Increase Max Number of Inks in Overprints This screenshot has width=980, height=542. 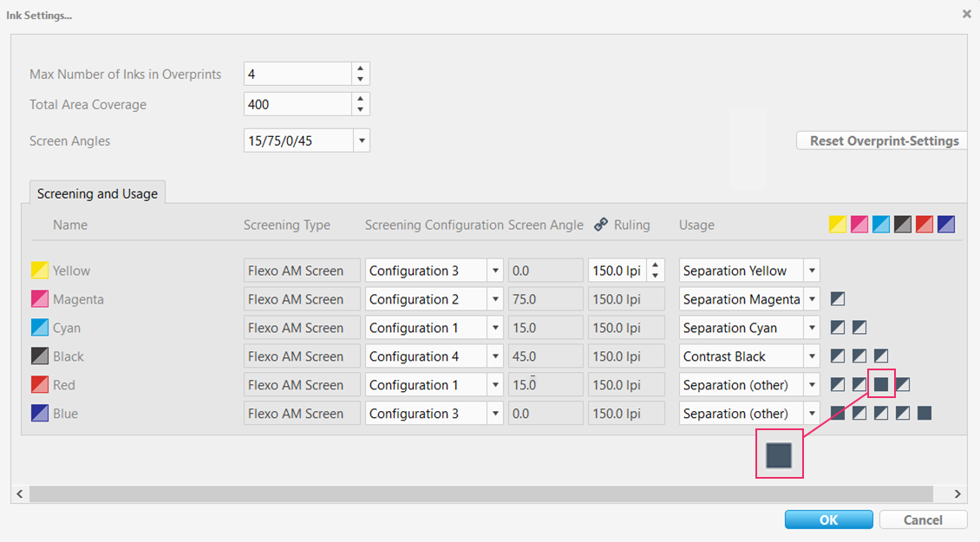click(x=361, y=69)
